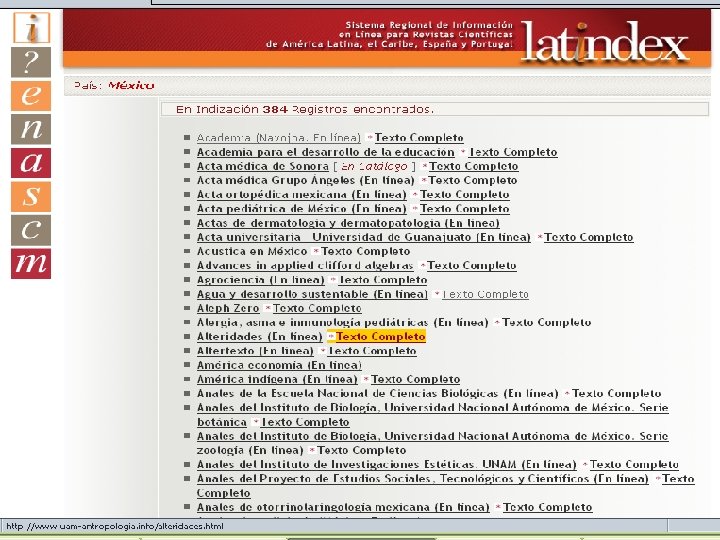Click highlighted Texto Completo for Alteridades

coord(380,337)
